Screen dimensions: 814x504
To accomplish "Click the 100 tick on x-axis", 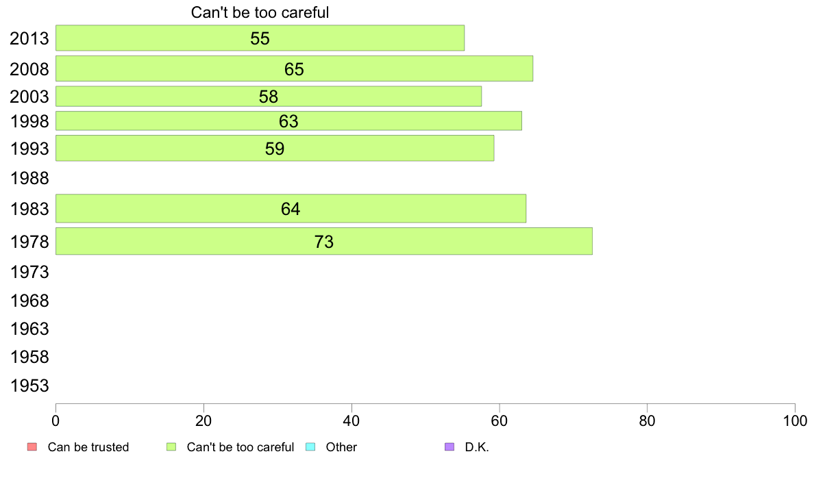I will point(795,421).
